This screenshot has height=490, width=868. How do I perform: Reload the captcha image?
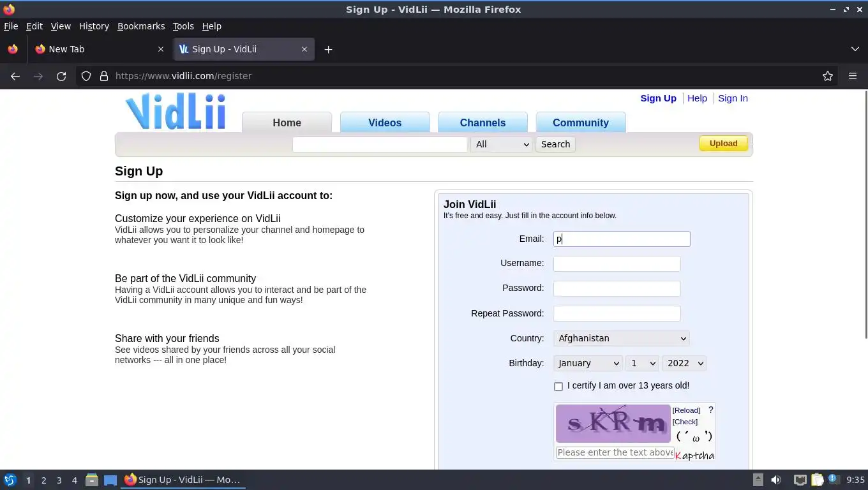click(686, 410)
